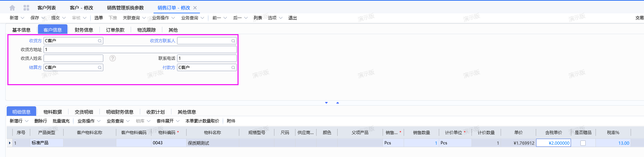Switch to the 物料数据 tab
This screenshot has width=644, height=157.
point(53,112)
